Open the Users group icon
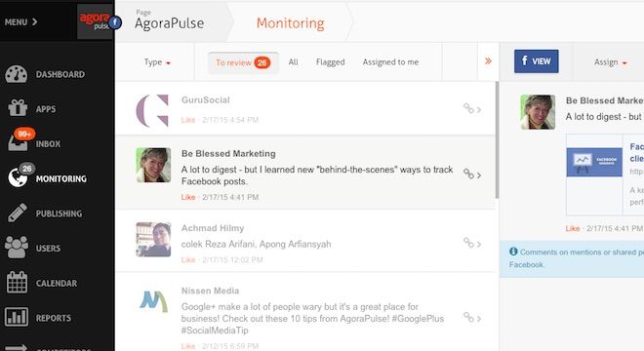The image size is (644, 351). pyautogui.click(x=17, y=247)
